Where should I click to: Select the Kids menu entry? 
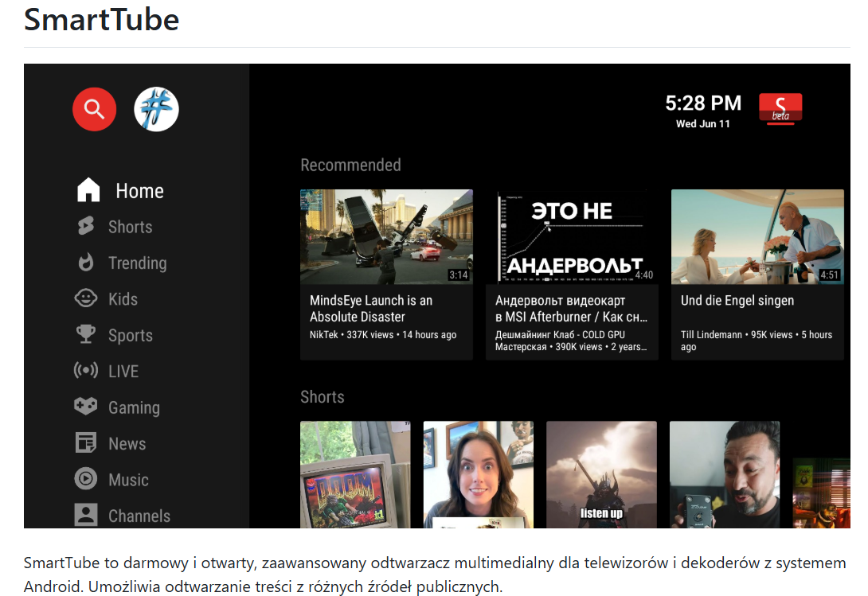[123, 299]
